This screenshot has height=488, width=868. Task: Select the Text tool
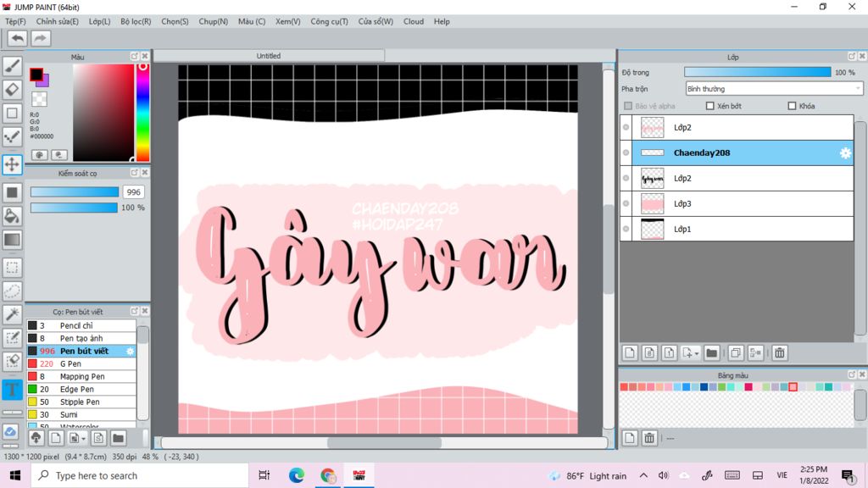[x=12, y=389]
